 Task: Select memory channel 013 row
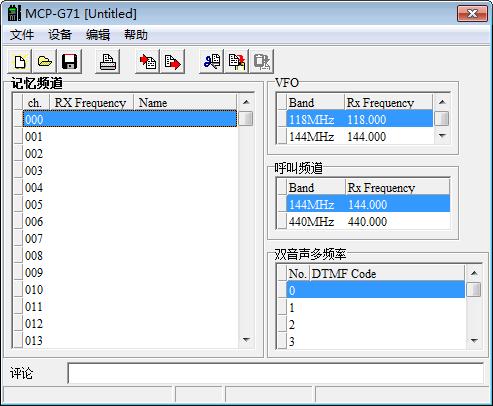pyautogui.click(x=130, y=340)
